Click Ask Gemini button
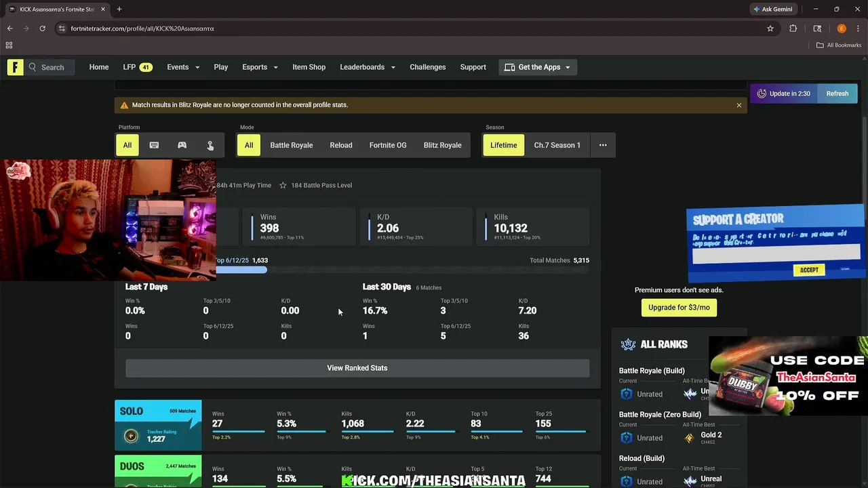The image size is (868, 488). pos(772,9)
